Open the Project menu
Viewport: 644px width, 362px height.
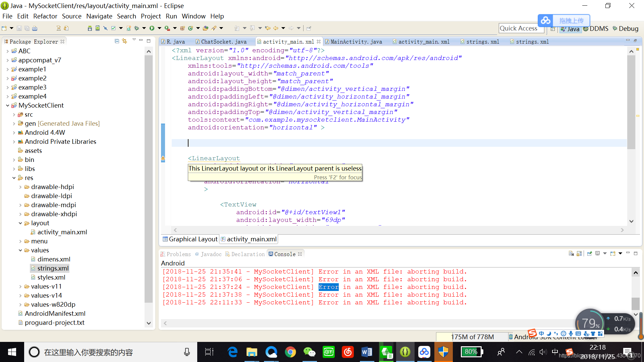(x=151, y=16)
